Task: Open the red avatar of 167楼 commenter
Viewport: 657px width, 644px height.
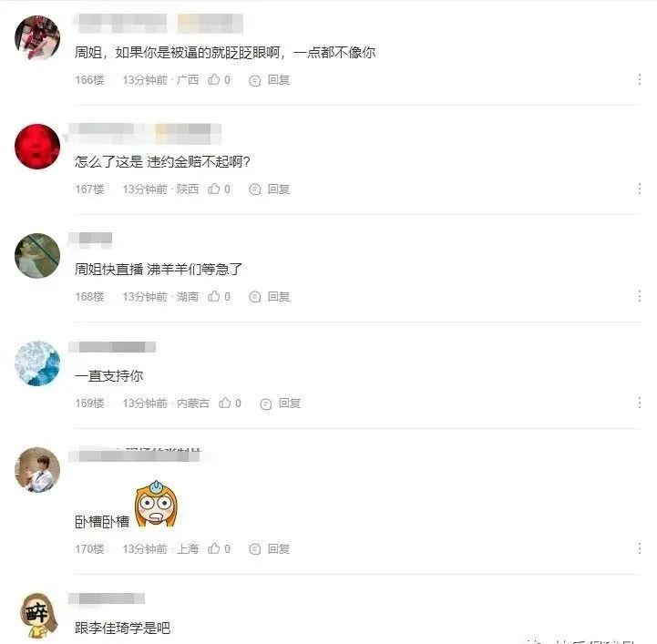Action: [x=37, y=146]
